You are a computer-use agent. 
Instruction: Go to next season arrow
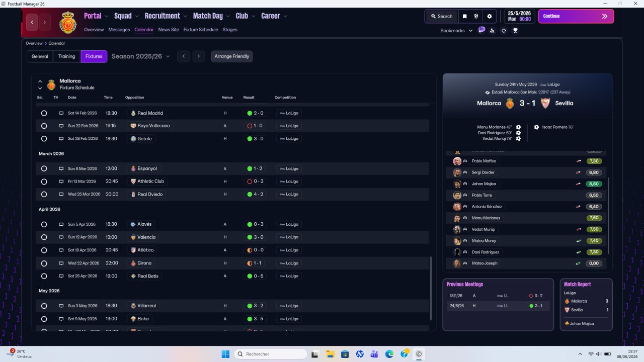(199, 56)
